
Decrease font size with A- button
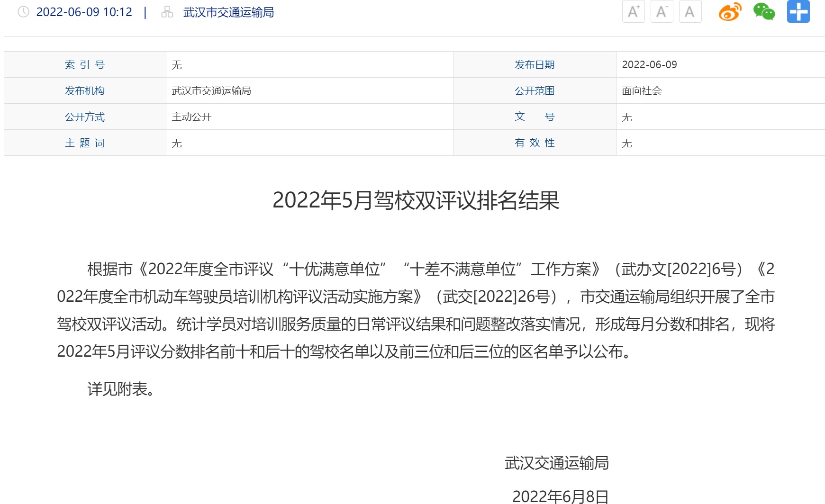[x=662, y=11]
